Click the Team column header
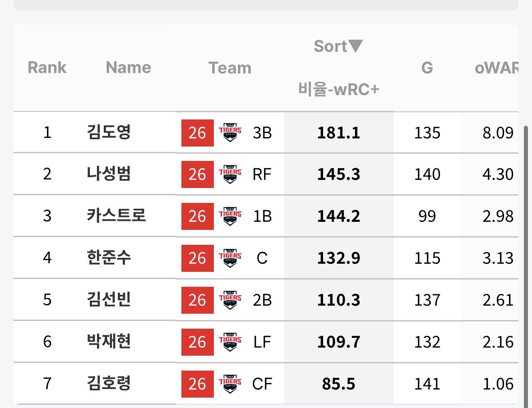 (230, 68)
